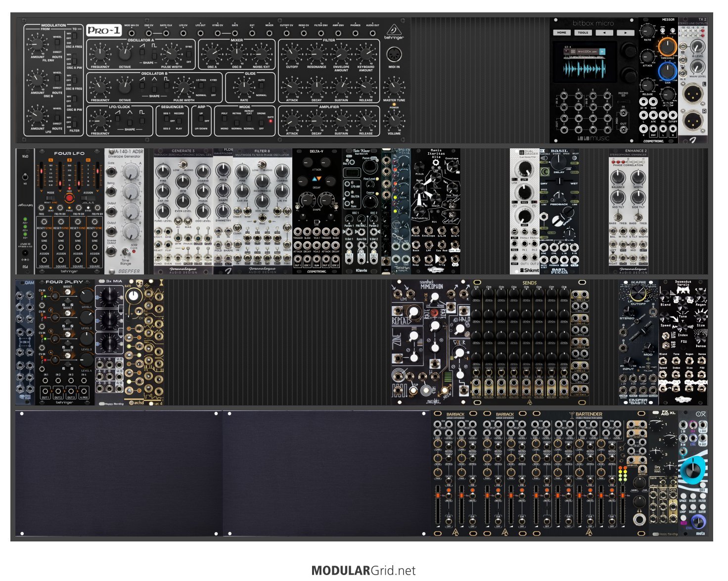Click the large cyan knob on the meta module
The height and width of the screenshot is (581, 728).
pyautogui.click(x=692, y=470)
